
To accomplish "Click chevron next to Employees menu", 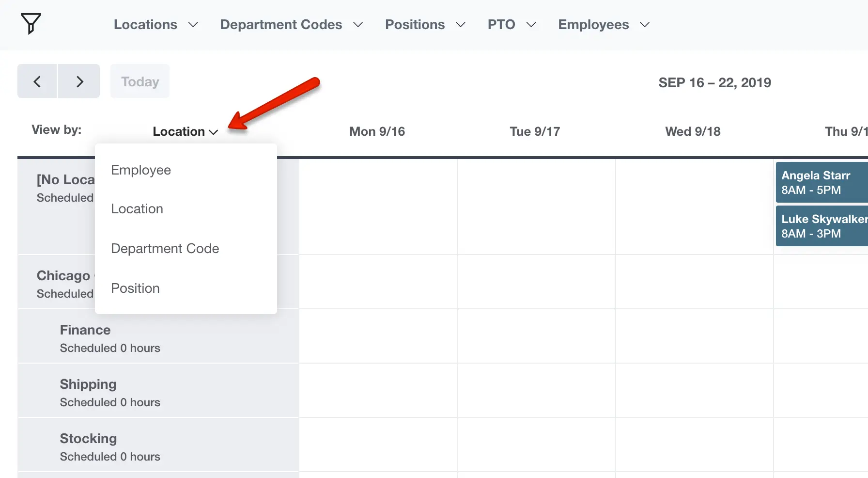I will click(645, 25).
